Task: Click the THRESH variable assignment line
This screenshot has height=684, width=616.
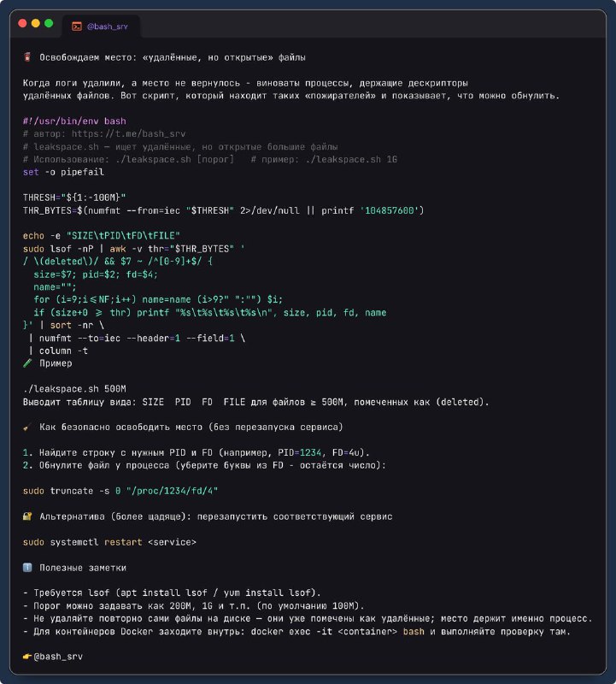Action: 74,198
